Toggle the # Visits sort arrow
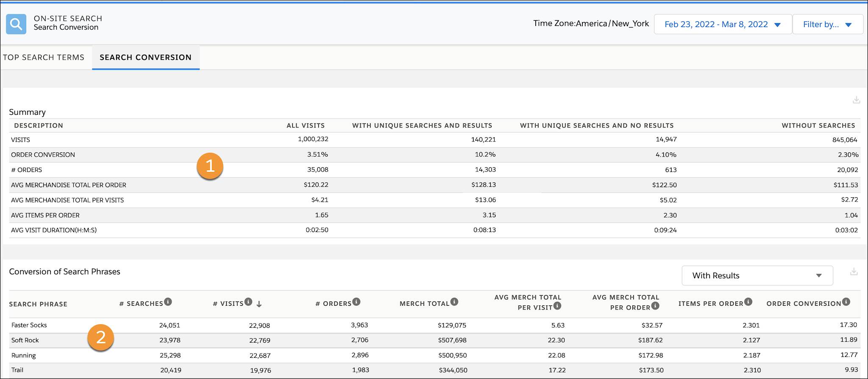 [259, 304]
